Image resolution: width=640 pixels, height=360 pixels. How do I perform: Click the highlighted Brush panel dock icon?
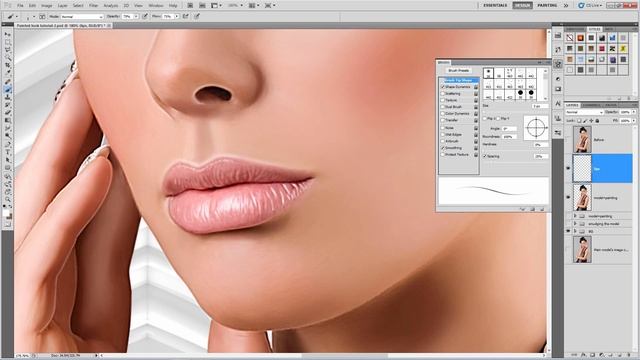coord(558,64)
